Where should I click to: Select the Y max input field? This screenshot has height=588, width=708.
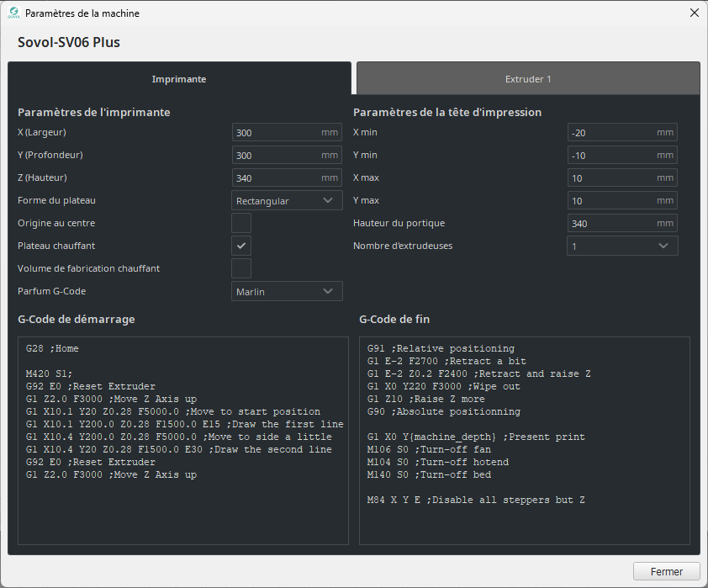[622, 200]
